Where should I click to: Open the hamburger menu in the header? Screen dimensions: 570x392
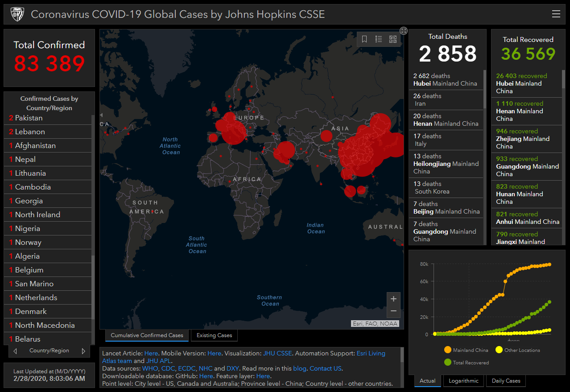[x=556, y=14]
